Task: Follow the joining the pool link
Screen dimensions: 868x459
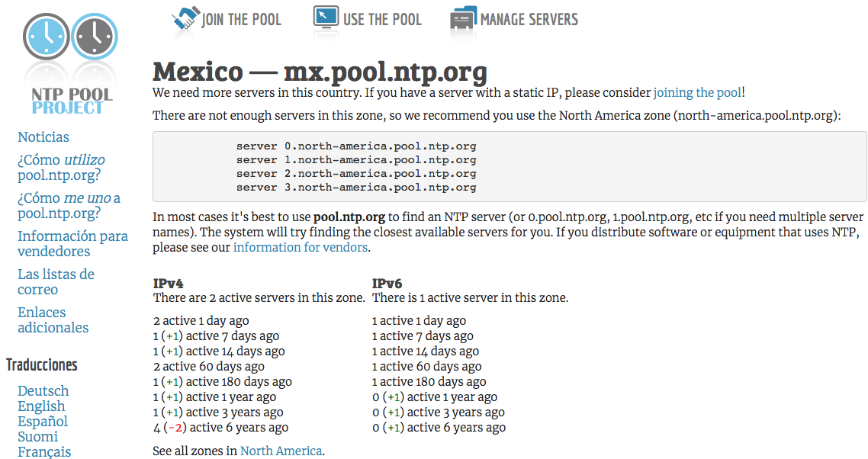Action: click(696, 92)
